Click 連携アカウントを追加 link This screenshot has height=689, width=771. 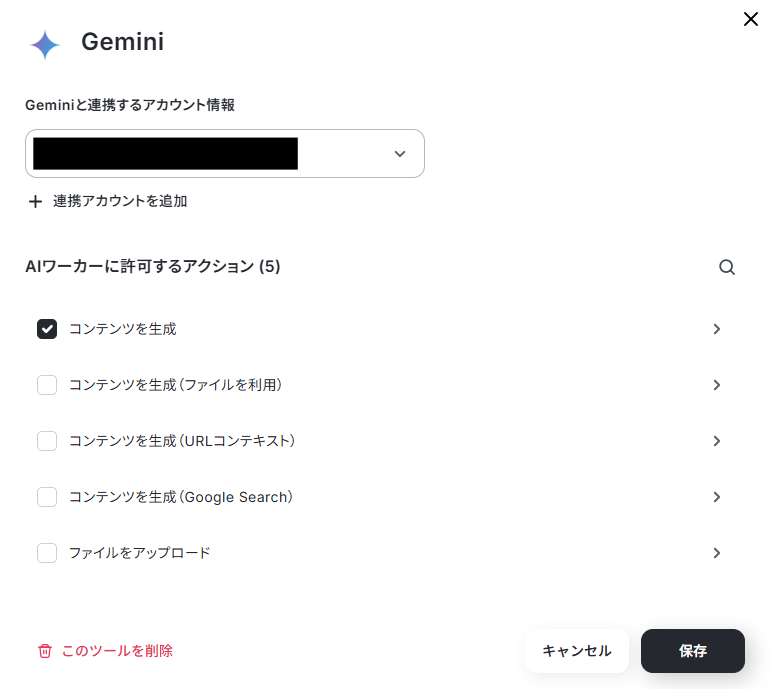tap(120, 201)
